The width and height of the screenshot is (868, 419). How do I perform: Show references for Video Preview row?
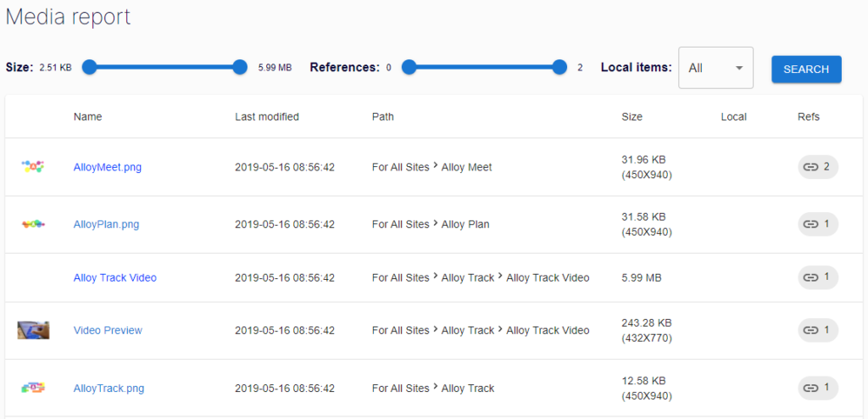[x=818, y=330]
